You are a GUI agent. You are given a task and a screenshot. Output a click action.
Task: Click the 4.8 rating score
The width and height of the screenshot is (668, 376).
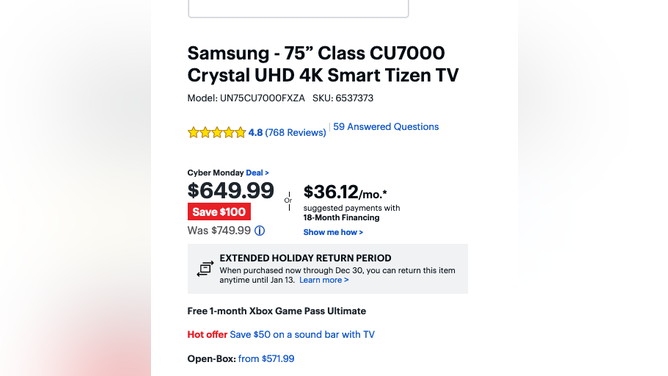tap(255, 132)
